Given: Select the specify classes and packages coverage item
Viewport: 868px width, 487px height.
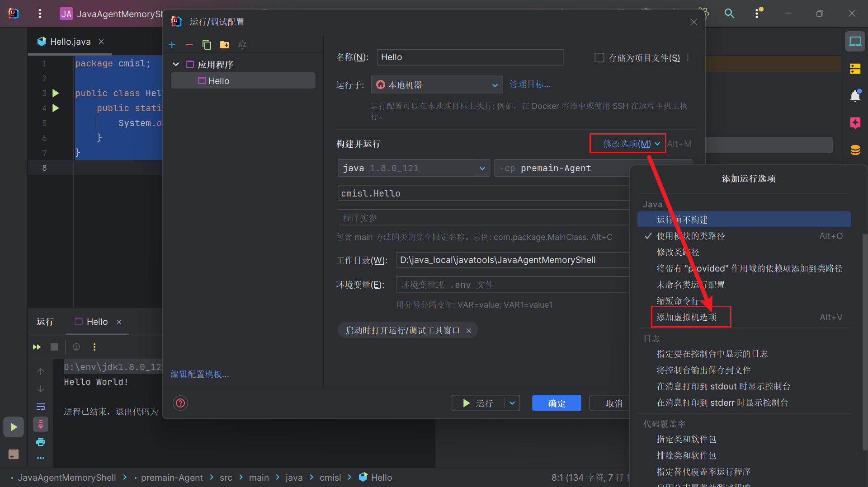Looking at the screenshot, I should click(x=744, y=439).
